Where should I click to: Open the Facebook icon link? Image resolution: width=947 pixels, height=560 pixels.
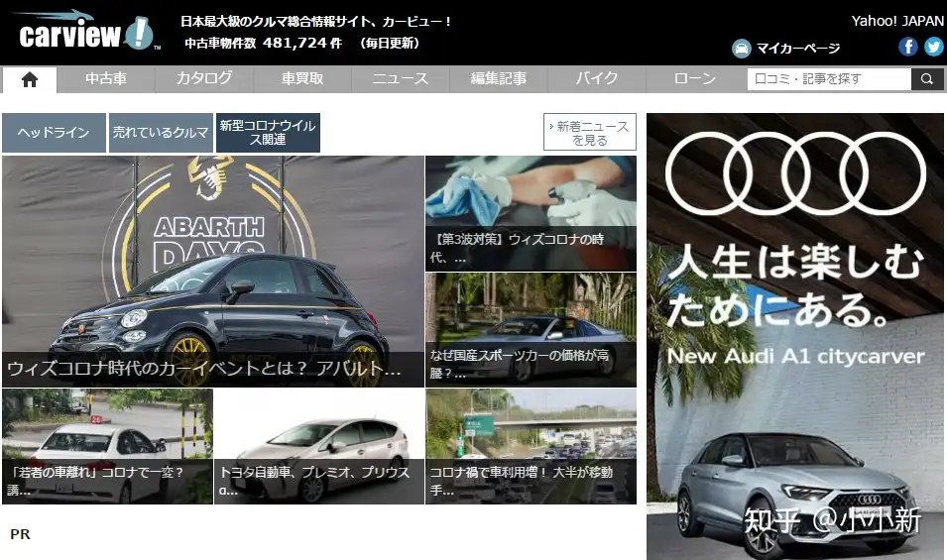(x=907, y=47)
